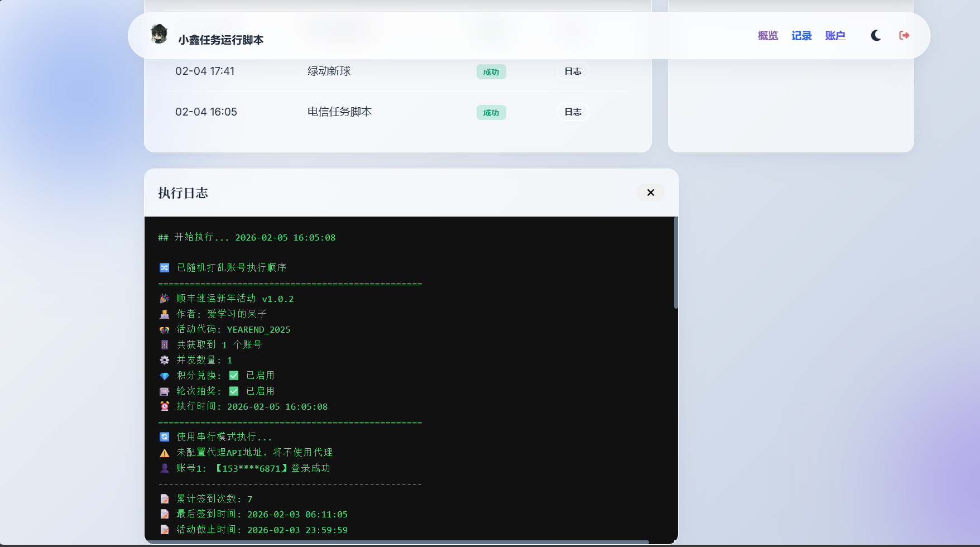Click the gem icon next to 积分兑换
This screenshot has width=980, height=547.
tap(164, 375)
